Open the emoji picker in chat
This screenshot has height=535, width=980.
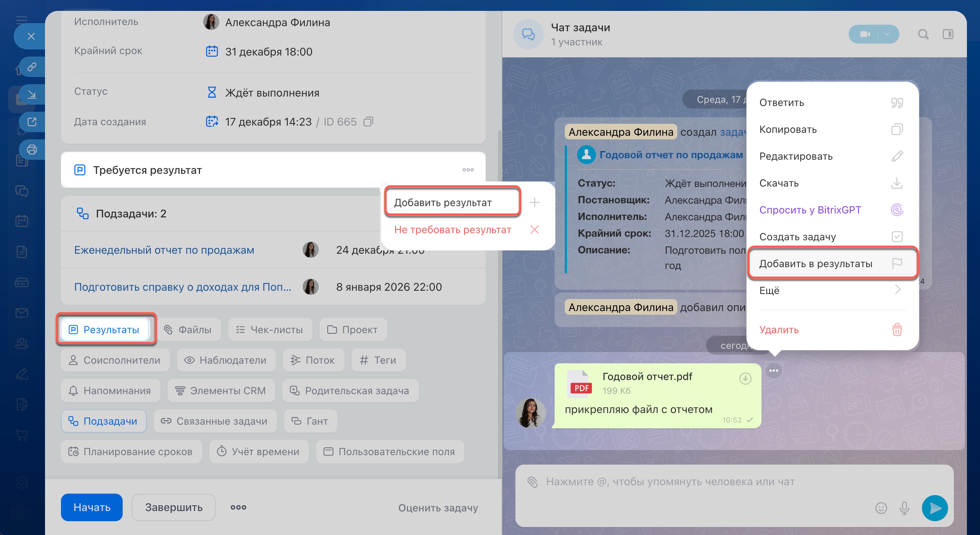pos(881,508)
